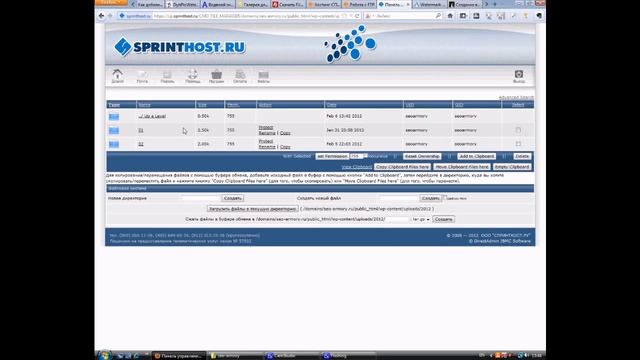This screenshot has width=640, height=360.
Task: Click Создать button next to tar.gz
Action: 444,219
